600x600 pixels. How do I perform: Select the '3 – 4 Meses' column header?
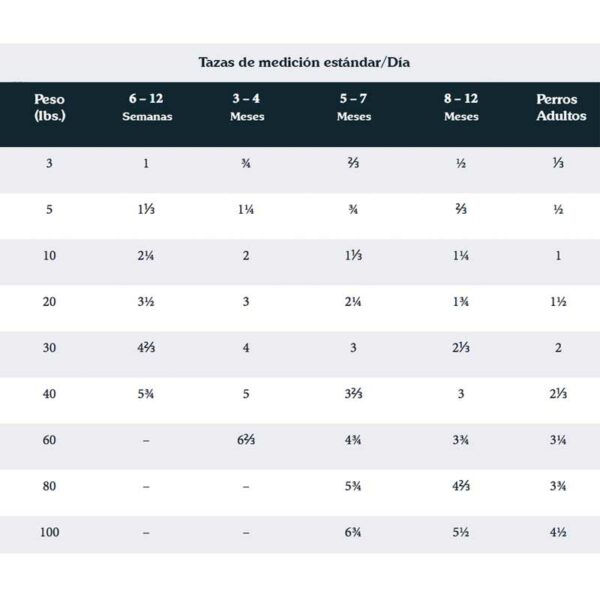pos(247,108)
